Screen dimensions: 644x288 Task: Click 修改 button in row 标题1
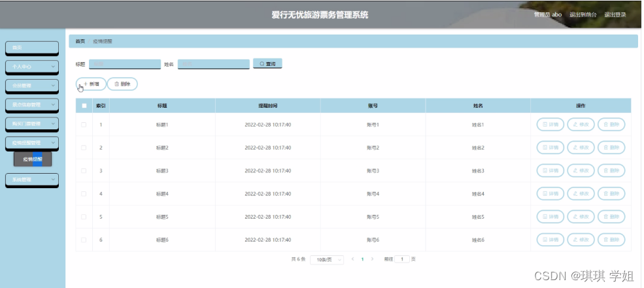pos(581,124)
